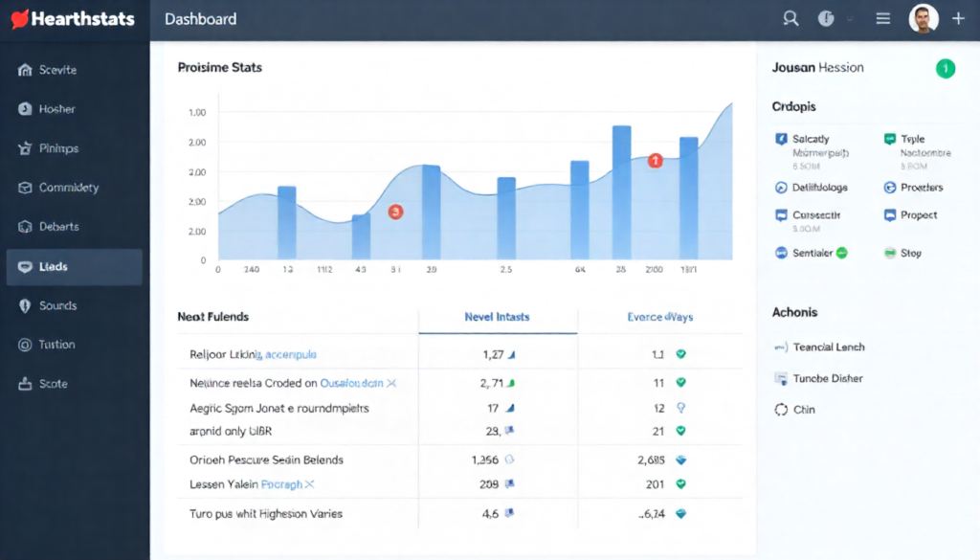Open the hamburger menu in the top bar
This screenshot has width=980, height=560.
tap(882, 17)
